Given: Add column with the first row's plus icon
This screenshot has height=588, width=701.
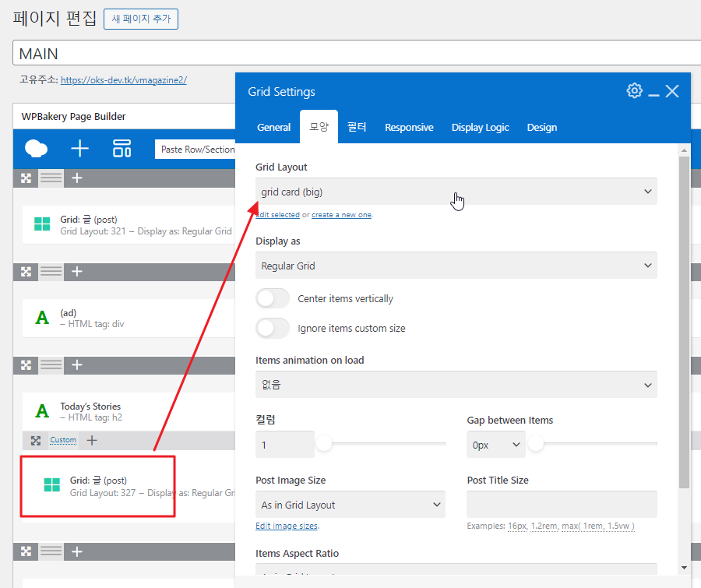Looking at the screenshot, I should click(x=77, y=178).
